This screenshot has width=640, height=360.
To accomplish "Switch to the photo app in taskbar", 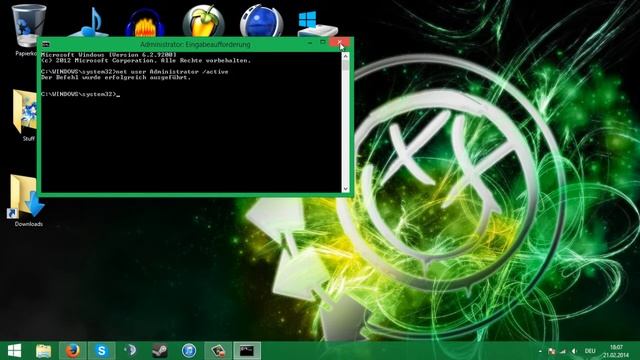I will tap(218, 351).
